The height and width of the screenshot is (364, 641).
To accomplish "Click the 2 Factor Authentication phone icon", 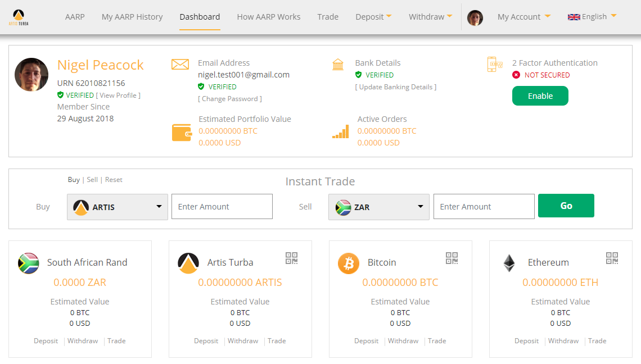I will pyautogui.click(x=495, y=65).
